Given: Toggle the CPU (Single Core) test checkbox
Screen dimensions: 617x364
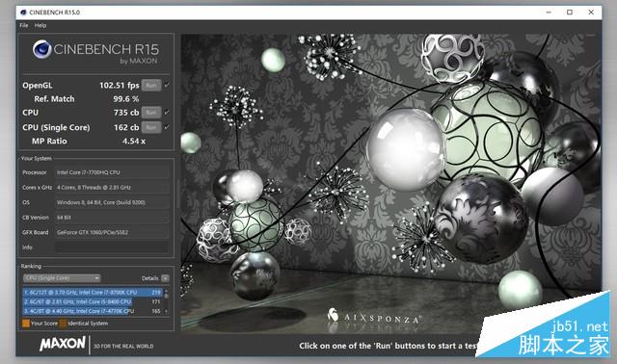Looking at the screenshot, I should [x=167, y=127].
